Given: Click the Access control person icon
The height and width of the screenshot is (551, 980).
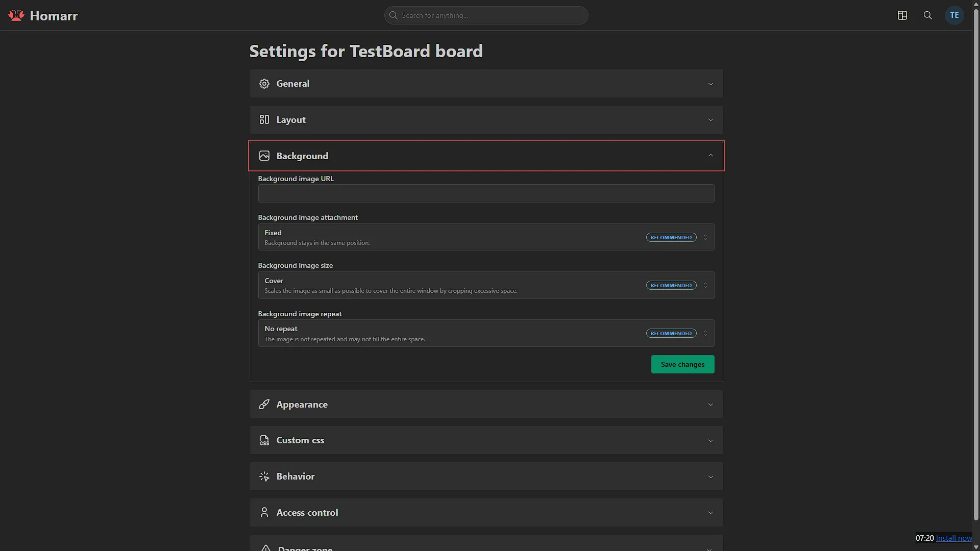Looking at the screenshot, I should (x=264, y=512).
